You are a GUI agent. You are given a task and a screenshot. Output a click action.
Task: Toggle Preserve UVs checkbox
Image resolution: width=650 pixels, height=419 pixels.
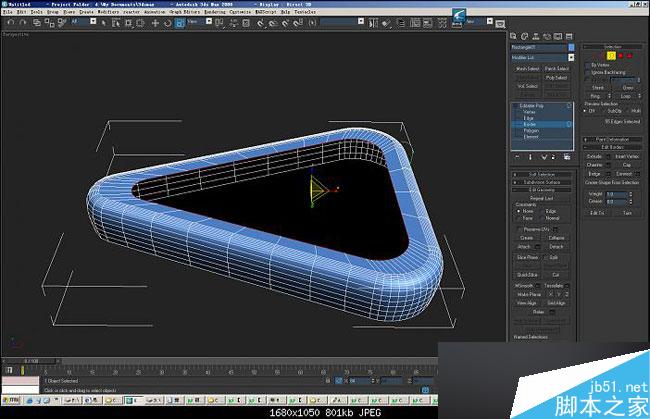click(520, 229)
